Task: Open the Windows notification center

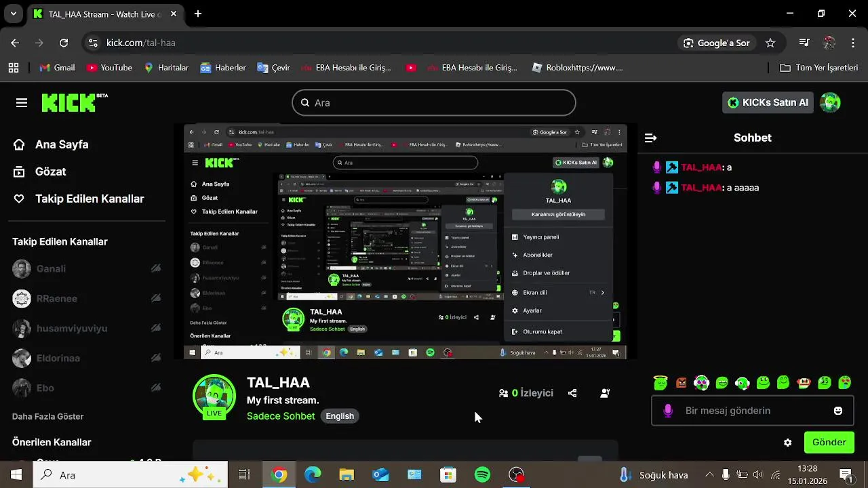Action: pos(846,474)
